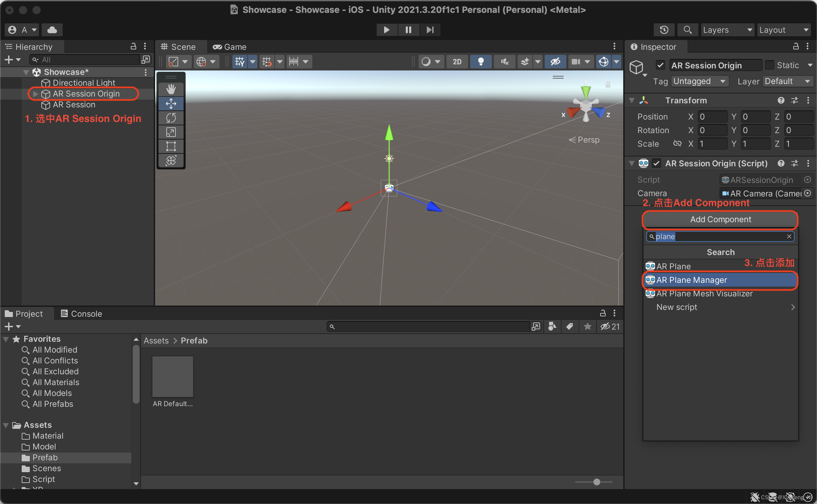Select the Move tool in the Scene toolbar
The width and height of the screenshot is (817, 504).
coord(171,104)
